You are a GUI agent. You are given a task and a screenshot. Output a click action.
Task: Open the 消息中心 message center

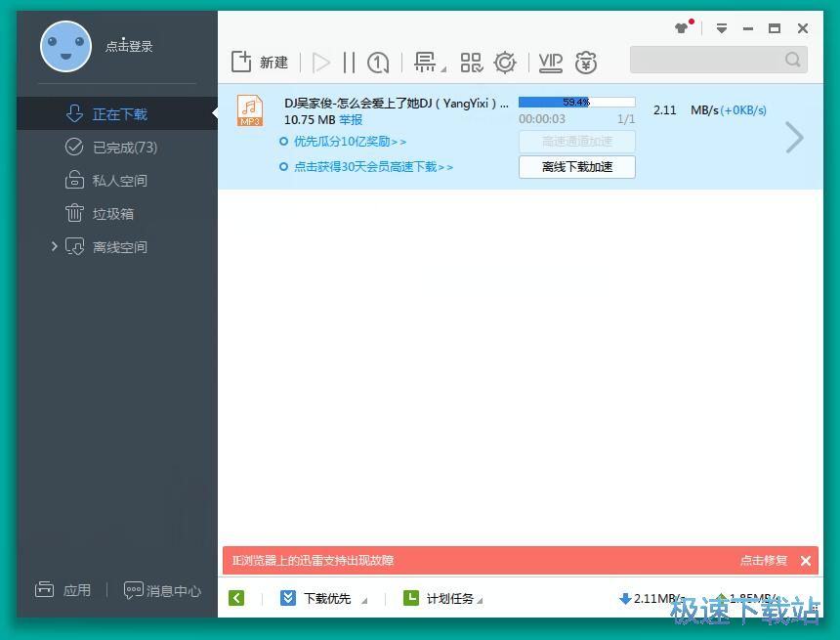point(162,591)
